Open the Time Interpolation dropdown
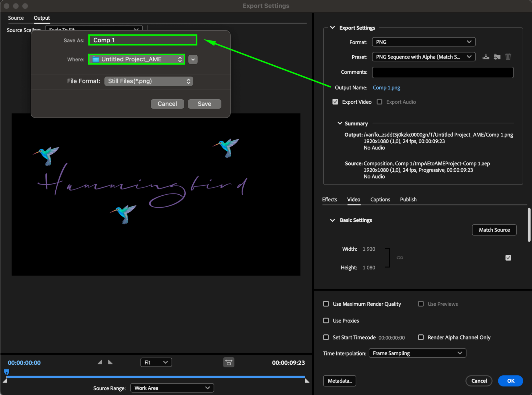 pyautogui.click(x=417, y=353)
